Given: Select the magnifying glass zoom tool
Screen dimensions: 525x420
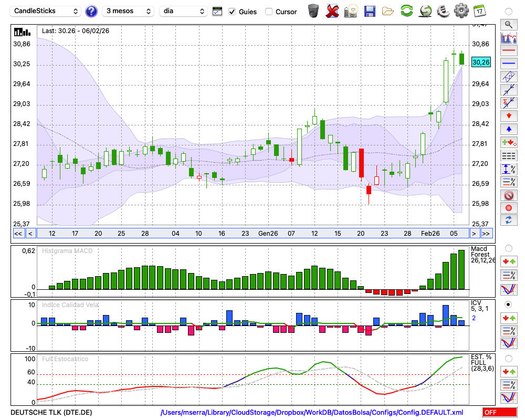Looking at the screenshot, I should pyautogui.click(x=509, y=25).
